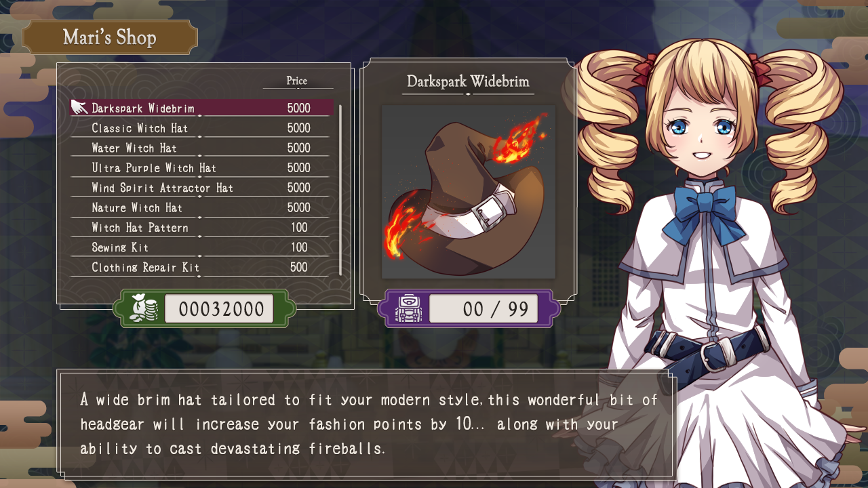Click the shop list vertical scrollbar

coord(340,190)
